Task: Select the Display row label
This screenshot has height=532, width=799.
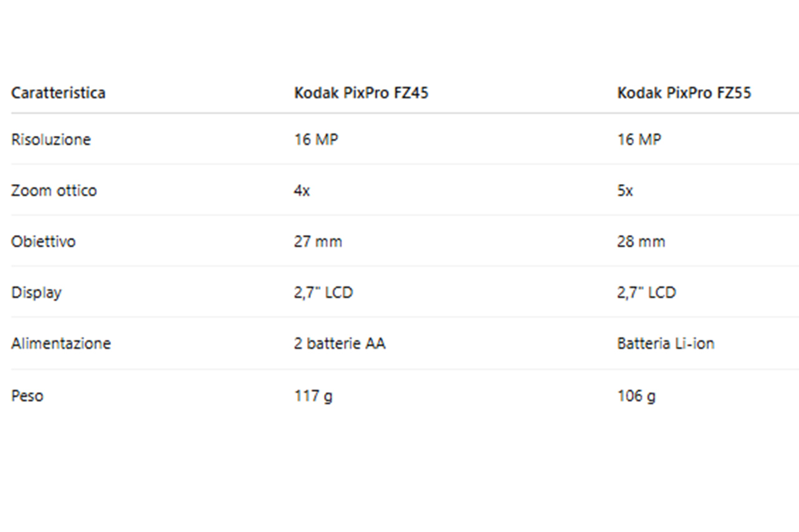Action: coord(36,293)
